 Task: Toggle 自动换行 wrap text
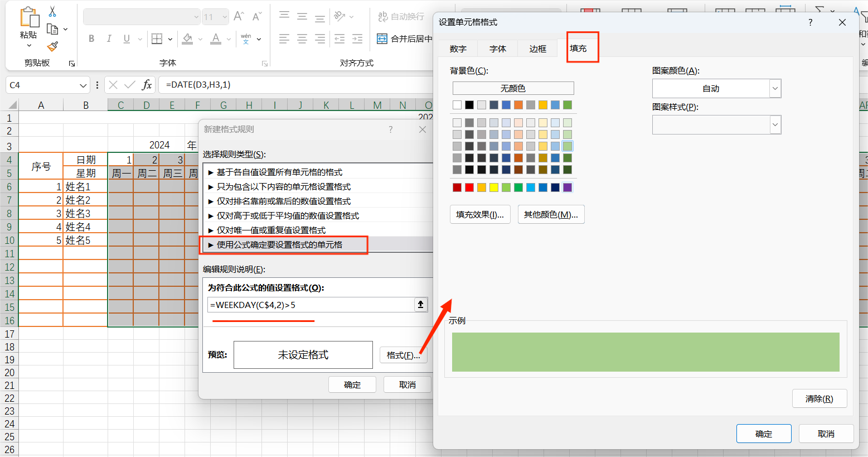tap(401, 17)
